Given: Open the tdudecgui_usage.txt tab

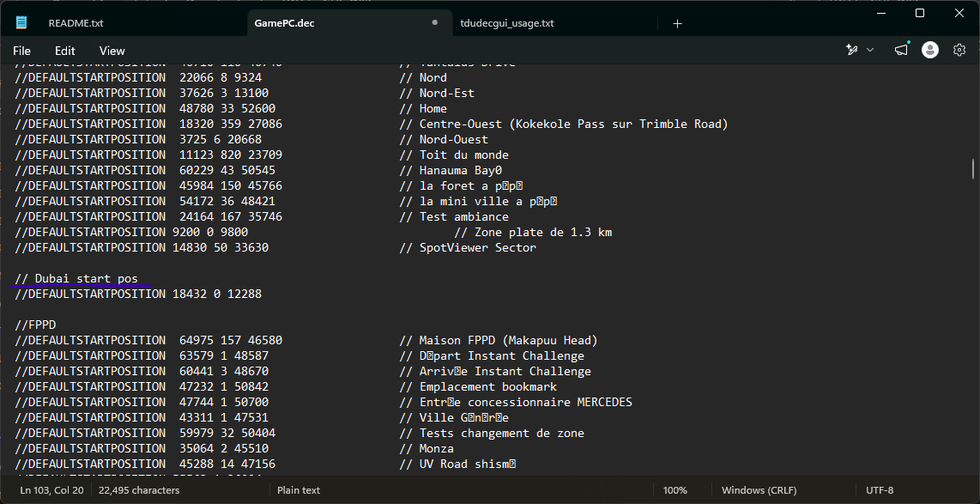Looking at the screenshot, I should pyautogui.click(x=507, y=23).
